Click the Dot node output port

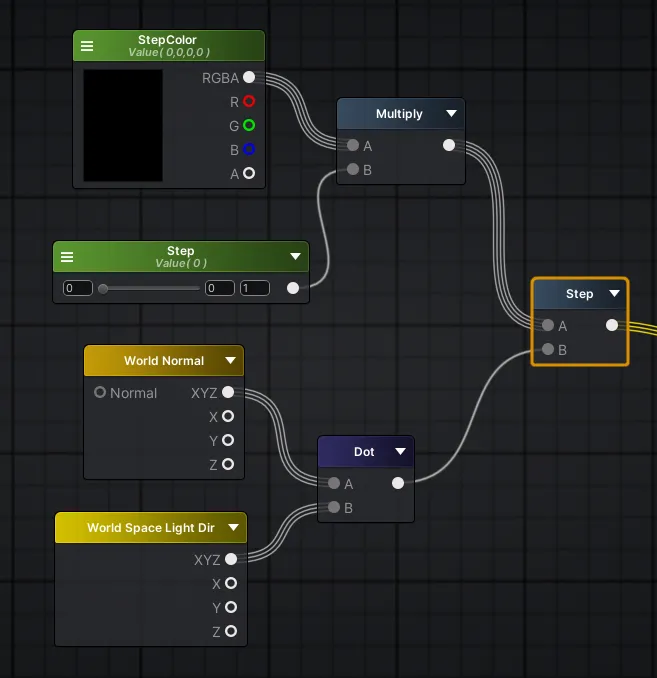coord(398,483)
